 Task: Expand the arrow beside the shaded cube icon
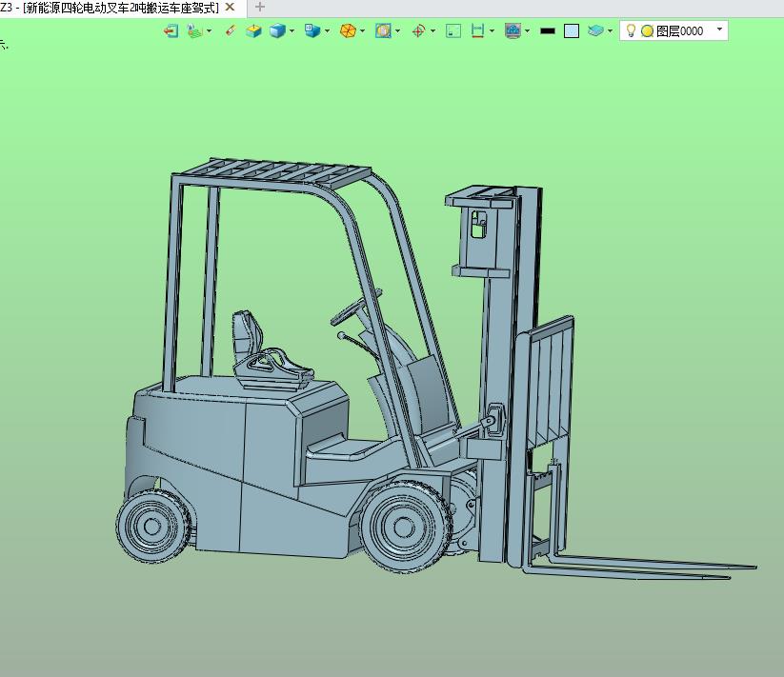(292, 31)
